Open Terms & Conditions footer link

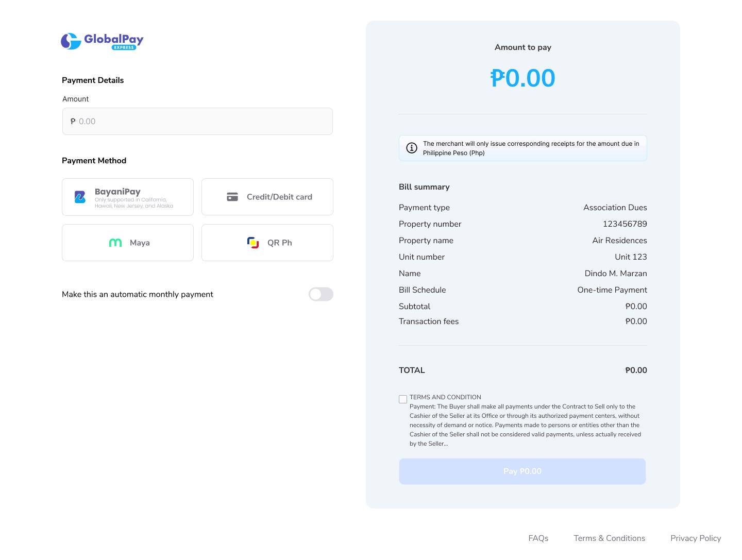click(x=609, y=538)
